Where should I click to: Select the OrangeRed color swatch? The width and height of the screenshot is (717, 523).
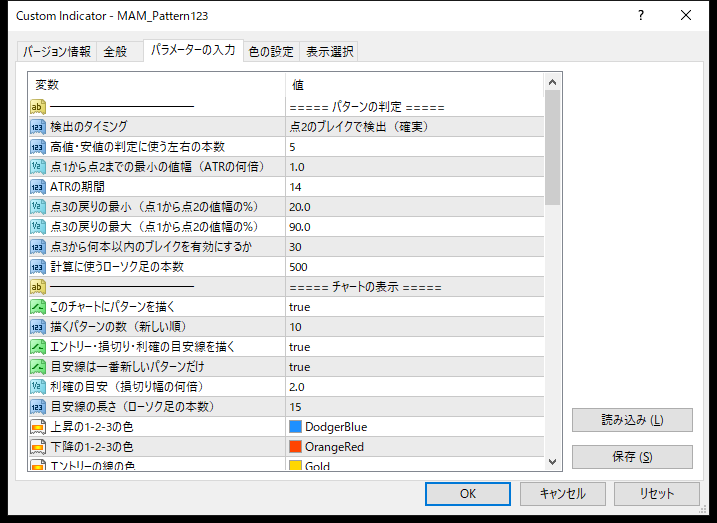click(295, 447)
